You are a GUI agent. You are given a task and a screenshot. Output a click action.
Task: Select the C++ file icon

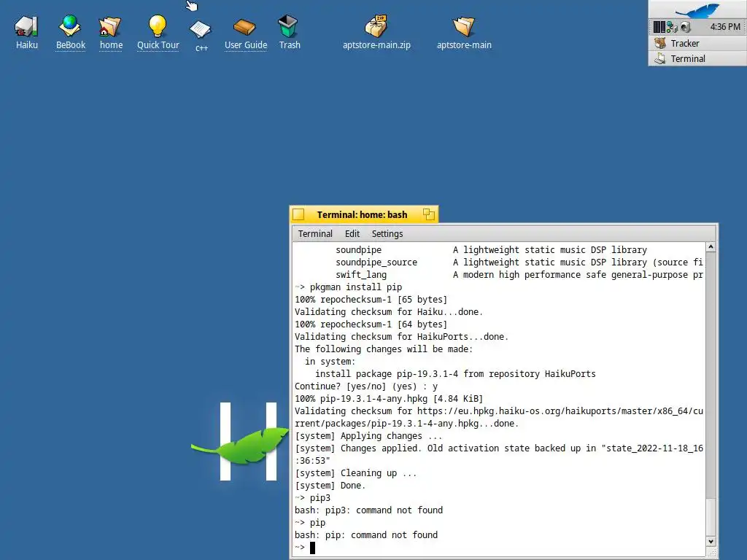[201, 29]
